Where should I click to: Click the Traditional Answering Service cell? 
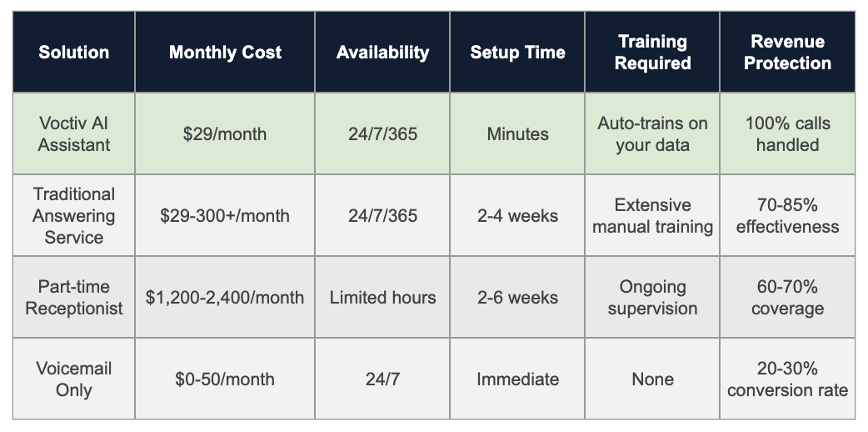pyautogui.click(x=74, y=215)
